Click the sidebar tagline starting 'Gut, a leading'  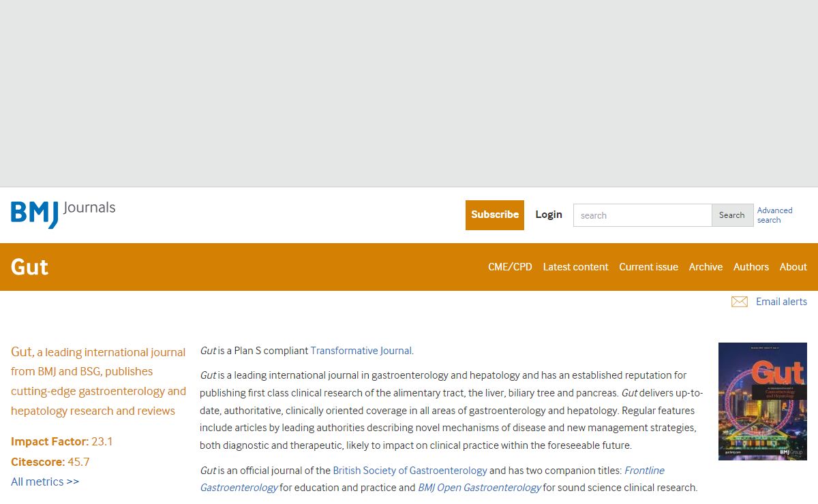[x=98, y=381]
